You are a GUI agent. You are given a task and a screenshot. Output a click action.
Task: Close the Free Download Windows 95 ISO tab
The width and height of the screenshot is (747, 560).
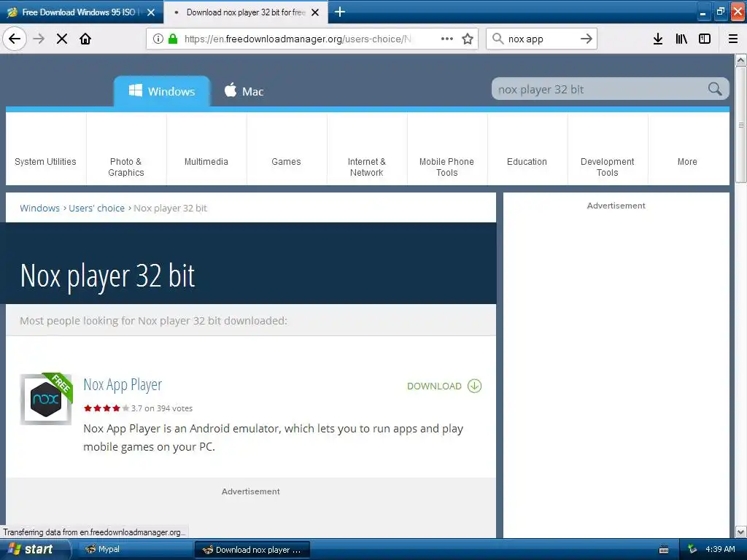151,12
